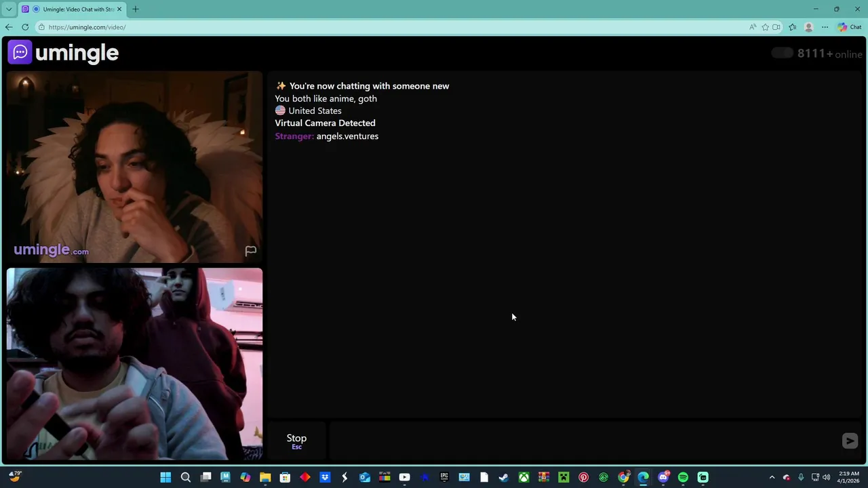Expand the tab search dropdown
The height and width of the screenshot is (488, 868).
(8, 9)
